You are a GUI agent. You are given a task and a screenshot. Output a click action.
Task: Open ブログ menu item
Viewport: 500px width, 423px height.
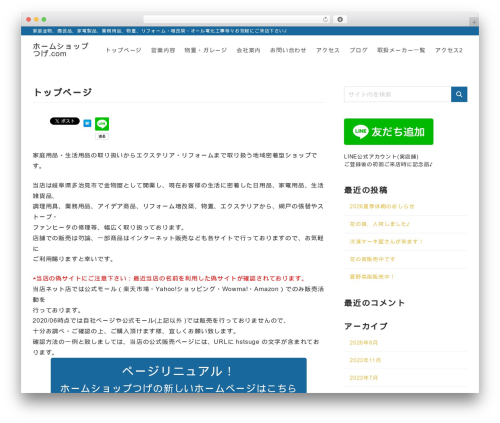[x=358, y=50]
